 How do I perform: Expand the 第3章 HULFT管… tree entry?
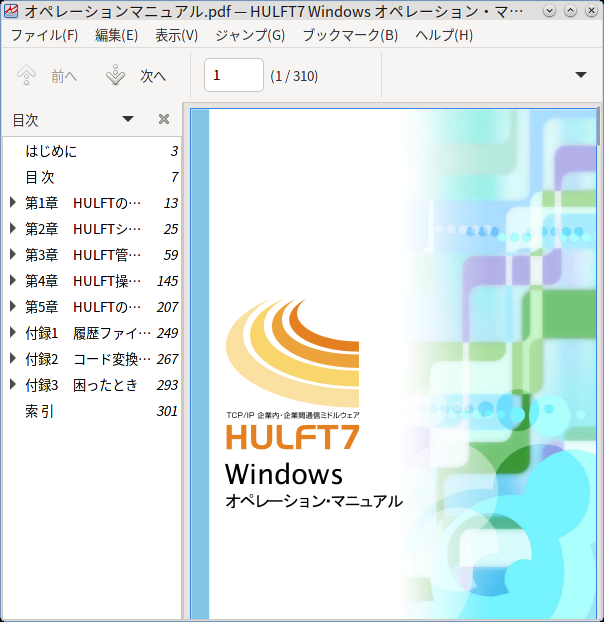pyautogui.click(x=13, y=254)
